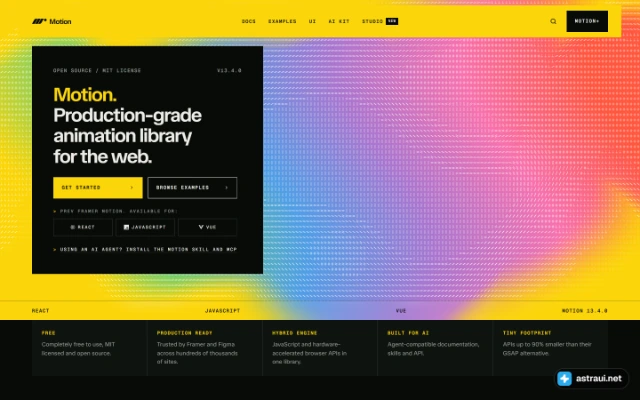Viewport: 640px width, 400px height.
Task: Open the Studio nav item
Action: [x=380, y=21]
